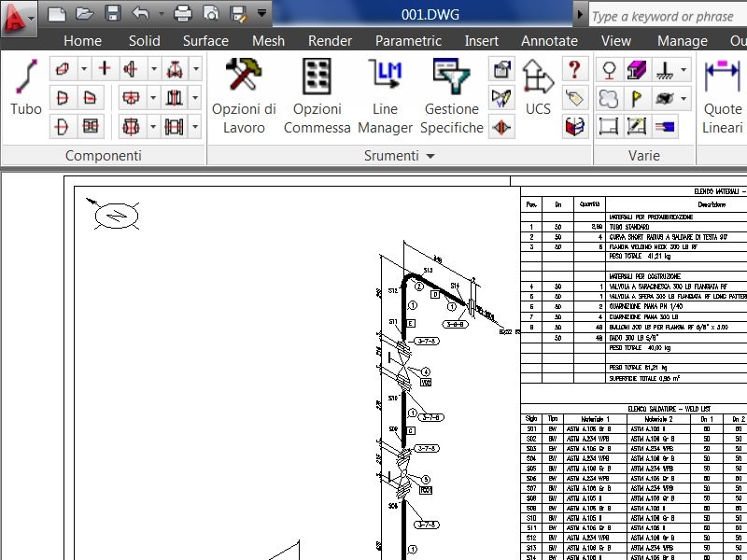Click the Save icon in quick access toolbar
Viewport: 747px width, 560px height.
(112, 14)
